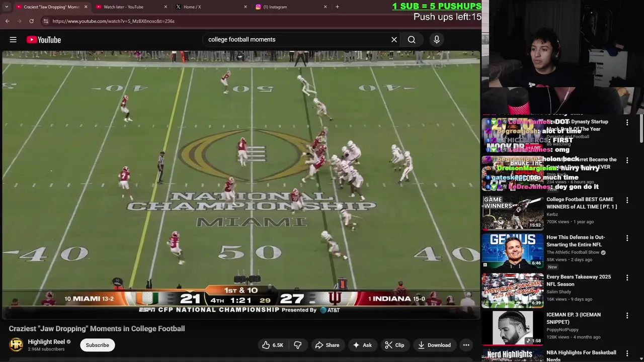Select the Craziest Jaw Dropping Moments tab
The height and width of the screenshot is (362, 644).
(x=50, y=7)
